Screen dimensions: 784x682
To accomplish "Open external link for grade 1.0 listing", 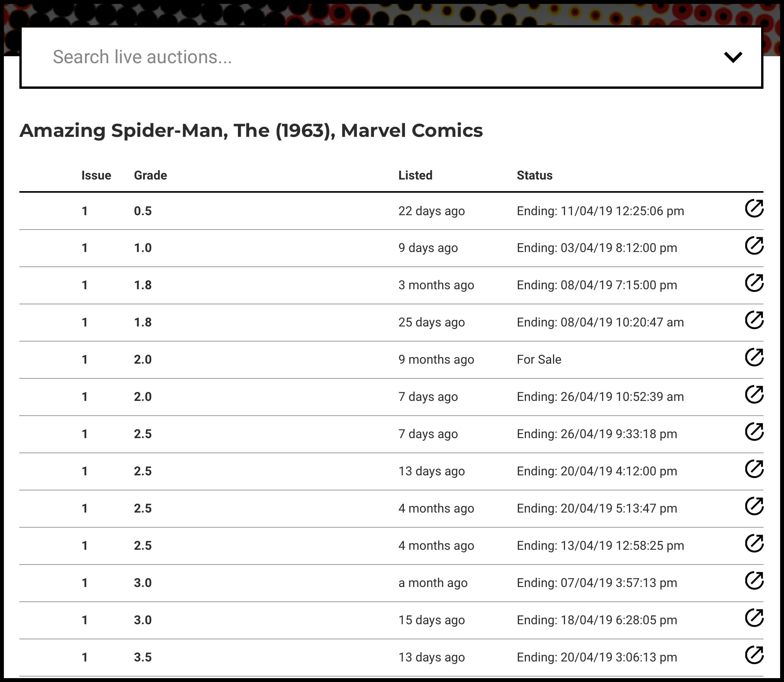I will tap(754, 246).
